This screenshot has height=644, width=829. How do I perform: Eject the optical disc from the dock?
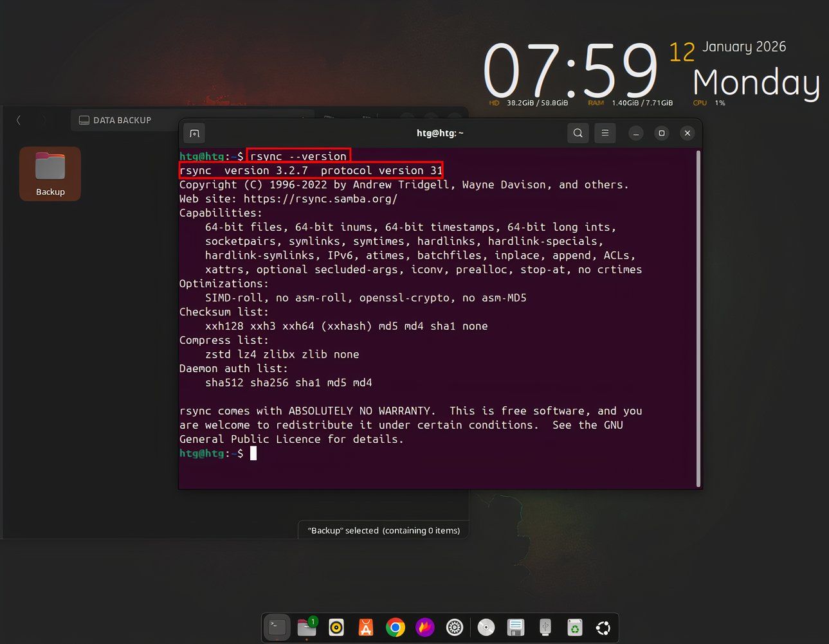pyautogui.click(x=486, y=627)
